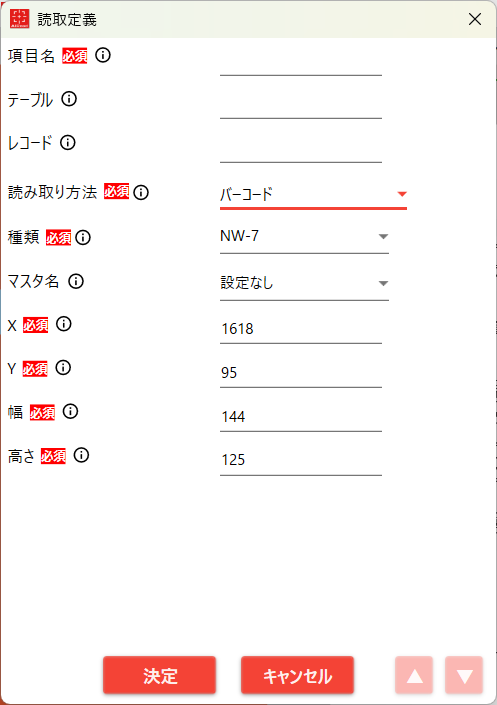
Task: Expand the 読み取り方法 バーコード dropdown
Action: [313, 194]
